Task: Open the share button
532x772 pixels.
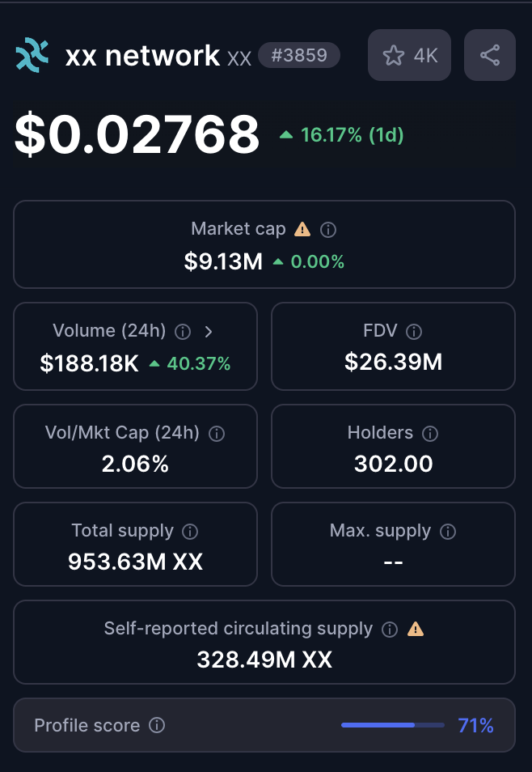Action: (489, 55)
